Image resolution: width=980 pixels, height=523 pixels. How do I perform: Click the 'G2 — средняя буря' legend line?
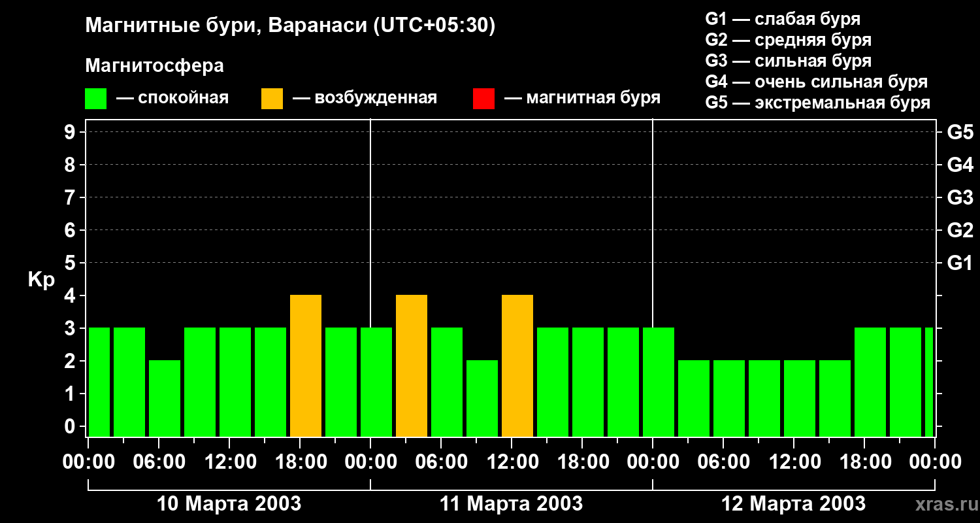pos(788,40)
